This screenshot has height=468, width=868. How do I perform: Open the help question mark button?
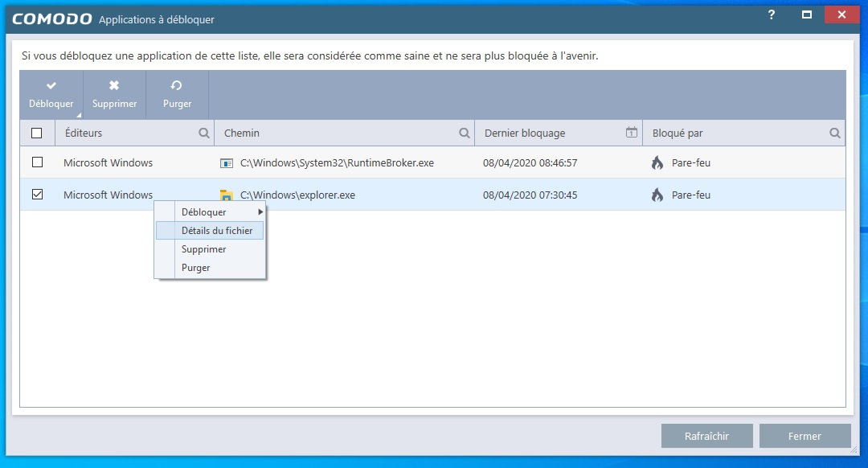771,15
